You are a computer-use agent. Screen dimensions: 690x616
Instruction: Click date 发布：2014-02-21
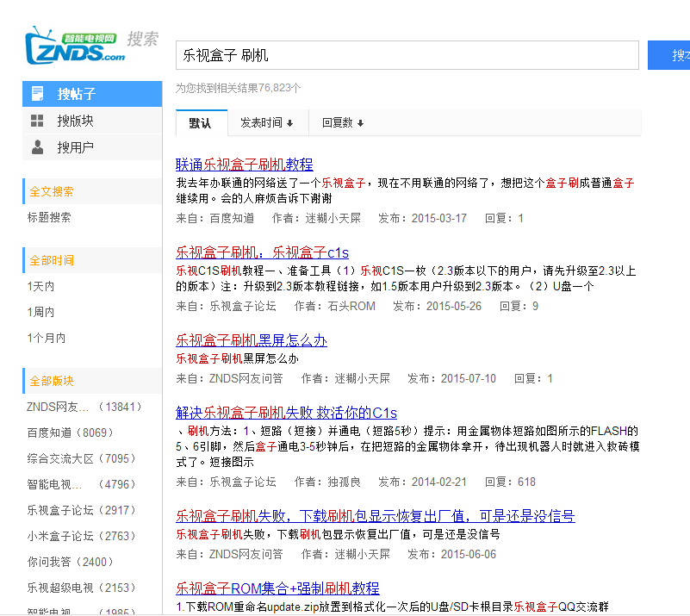[422, 482]
